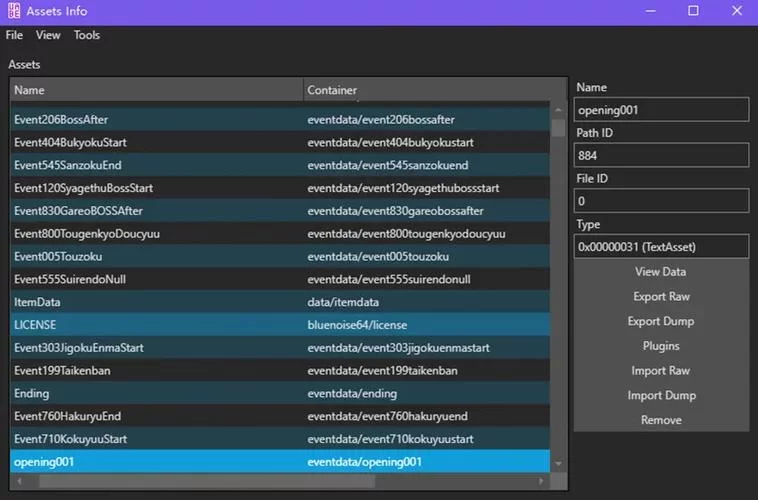758x500 pixels.
Task: Click the Assets Info app icon
Action: (x=13, y=11)
